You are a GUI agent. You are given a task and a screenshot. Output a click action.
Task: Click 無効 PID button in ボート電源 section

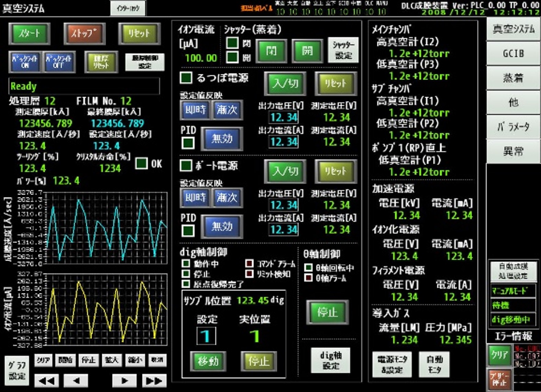coord(222,226)
